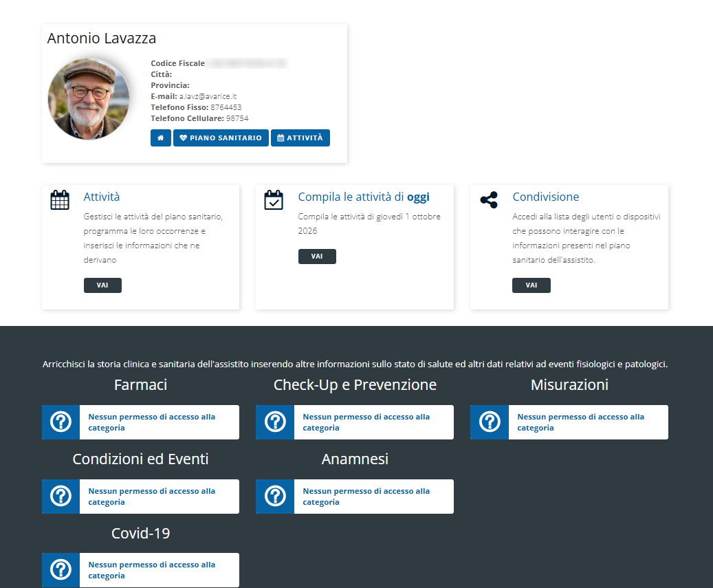Click the question mark icon under Misurazioni
This screenshot has height=588, width=713.
(x=490, y=422)
